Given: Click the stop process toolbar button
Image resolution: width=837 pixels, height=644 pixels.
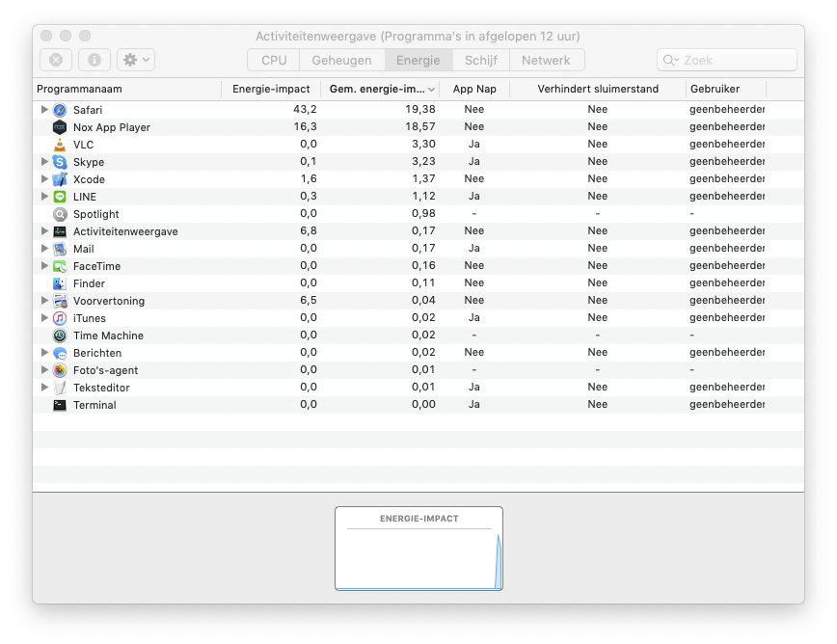Looking at the screenshot, I should [x=56, y=60].
